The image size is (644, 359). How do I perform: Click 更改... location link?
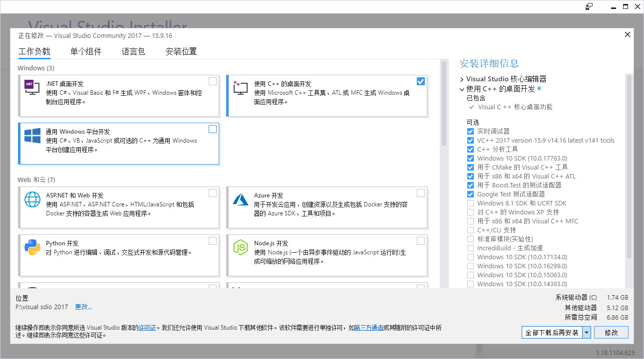83,307
